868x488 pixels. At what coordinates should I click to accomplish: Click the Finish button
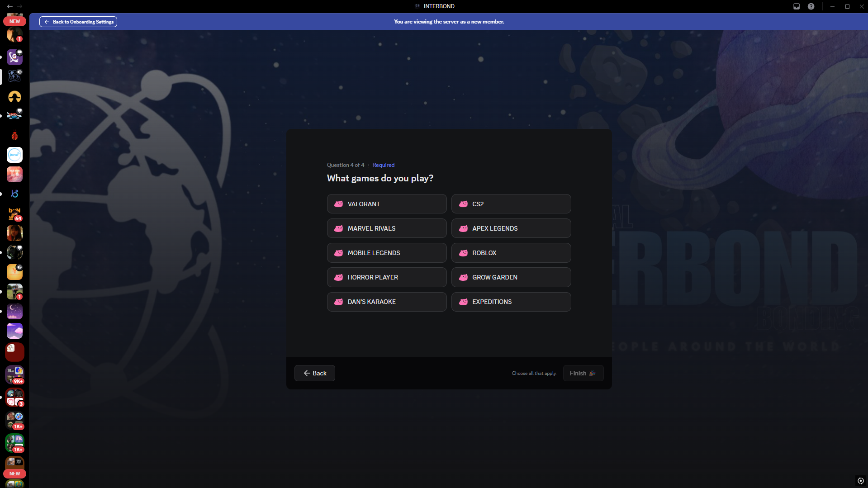(583, 373)
